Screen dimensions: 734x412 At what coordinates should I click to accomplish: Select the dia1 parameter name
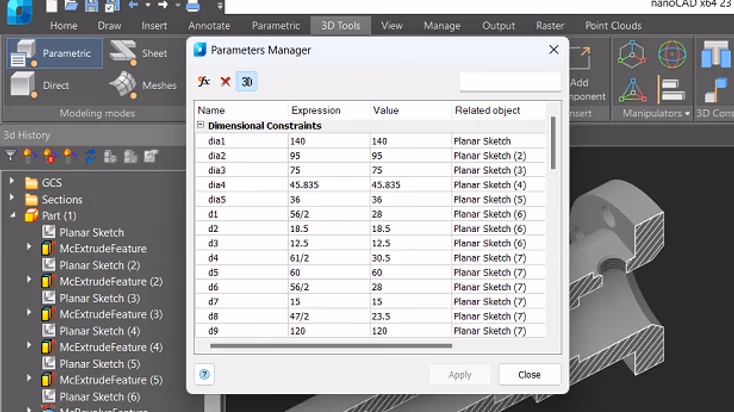(217, 141)
